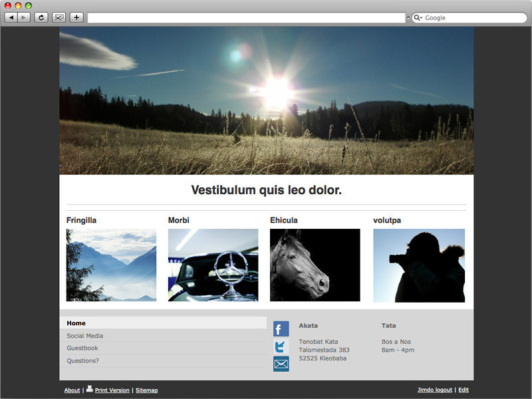532x399 pixels.
Task: Add a bookmark with the plus button
Action: click(x=76, y=18)
